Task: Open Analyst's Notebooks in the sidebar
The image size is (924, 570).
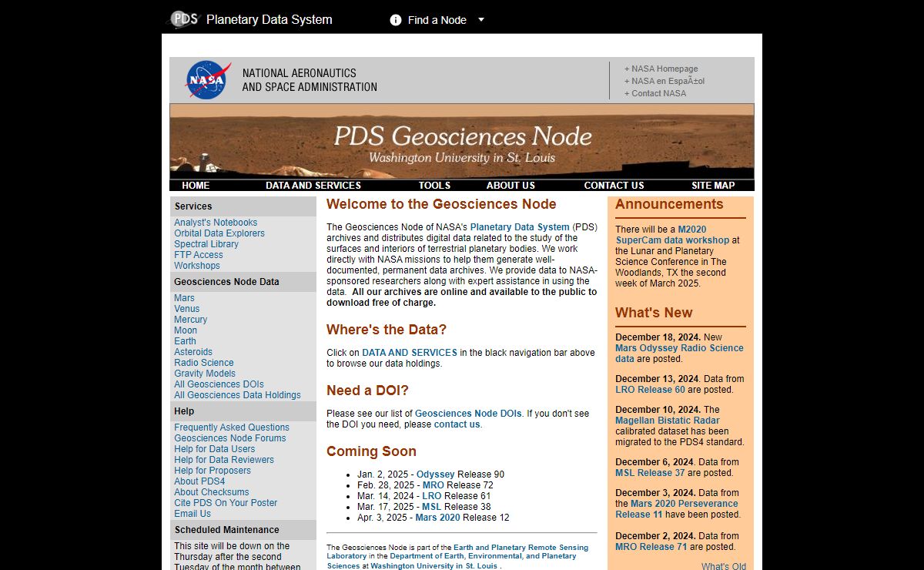Action: point(216,223)
